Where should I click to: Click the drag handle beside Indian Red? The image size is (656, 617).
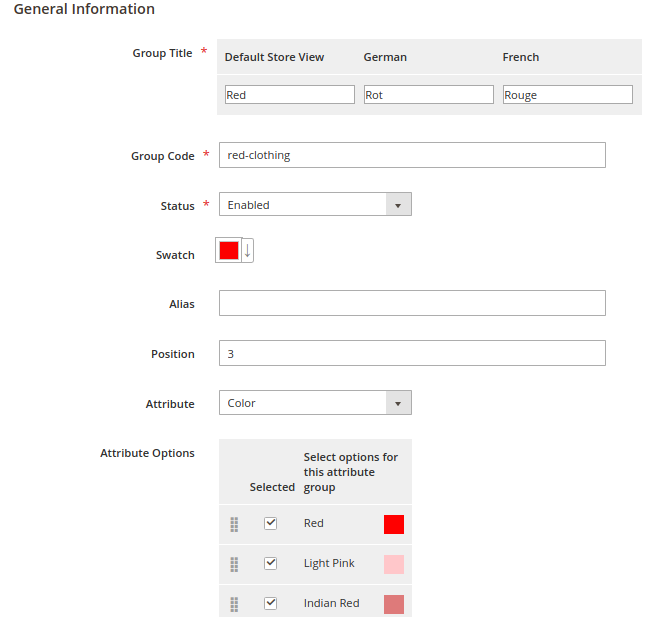pos(234,604)
